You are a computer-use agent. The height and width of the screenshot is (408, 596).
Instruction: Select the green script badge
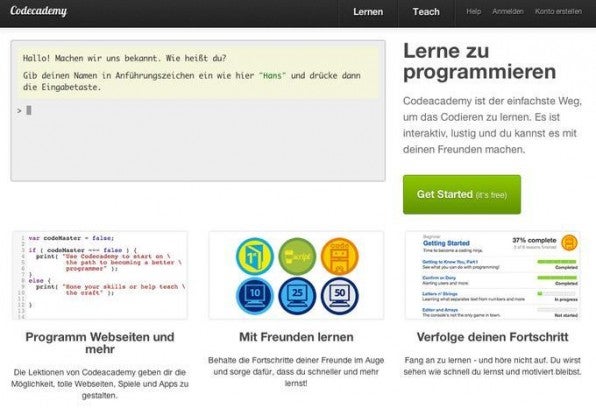click(297, 256)
